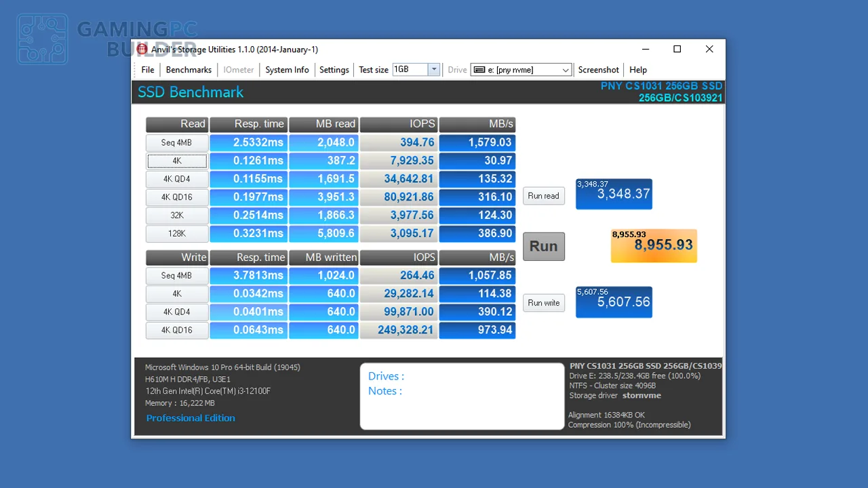Select the 4K QD4 write test button

177,312
